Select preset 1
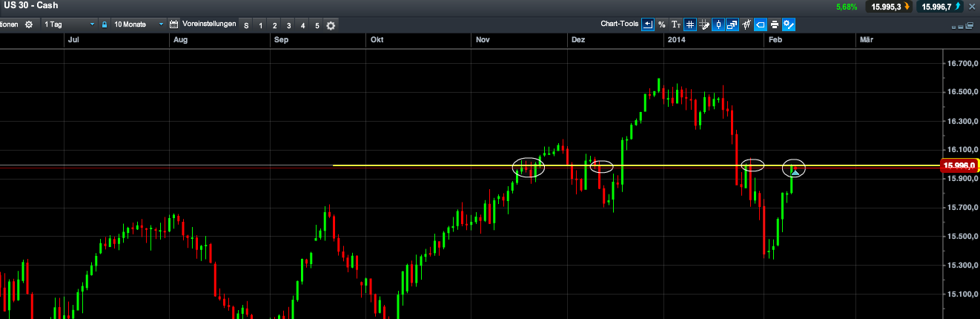 coord(260,25)
